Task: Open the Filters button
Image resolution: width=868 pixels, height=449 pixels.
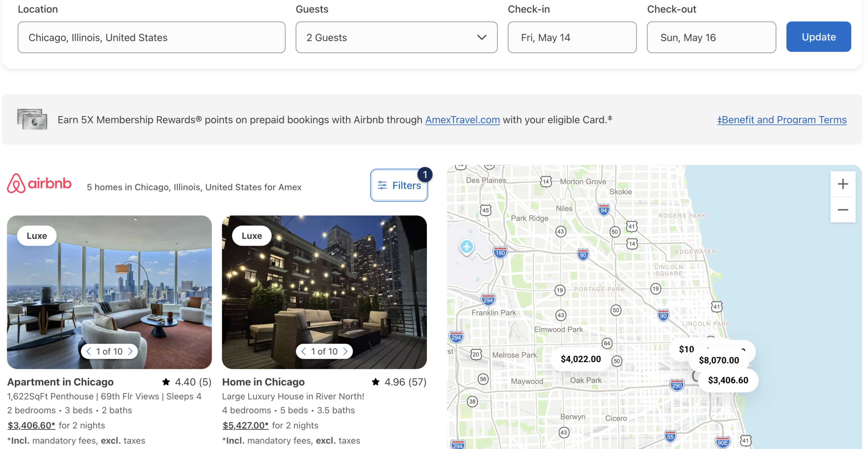Action: [399, 185]
